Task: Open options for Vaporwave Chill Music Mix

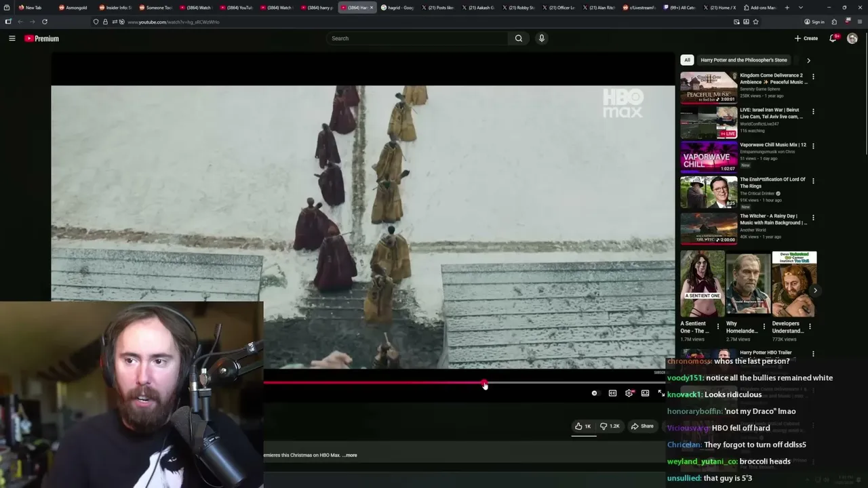Action: point(813,146)
